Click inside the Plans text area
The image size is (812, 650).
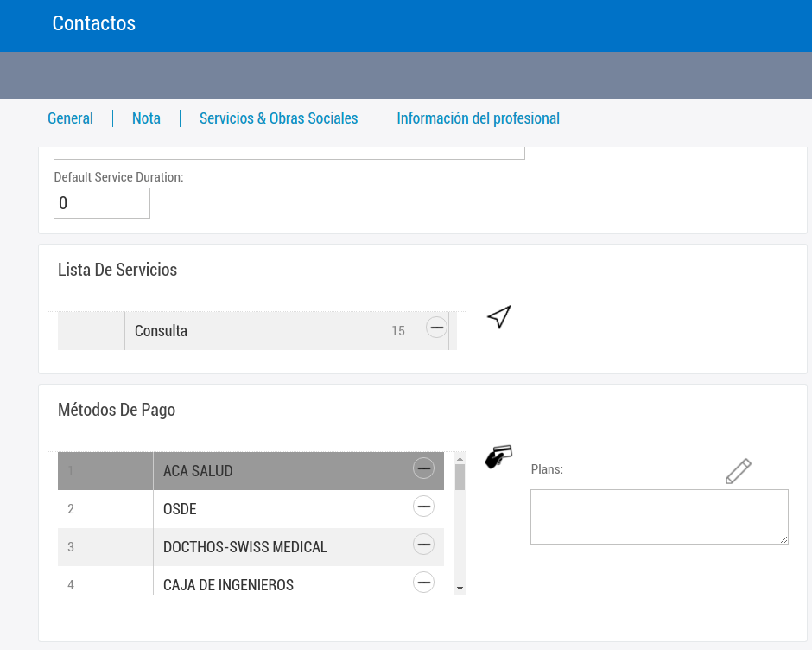click(x=658, y=517)
